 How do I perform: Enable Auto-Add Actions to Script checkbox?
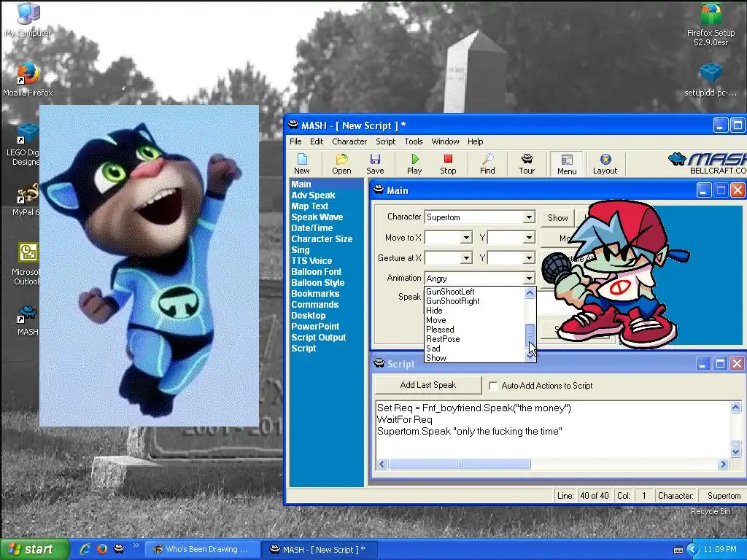click(494, 386)
